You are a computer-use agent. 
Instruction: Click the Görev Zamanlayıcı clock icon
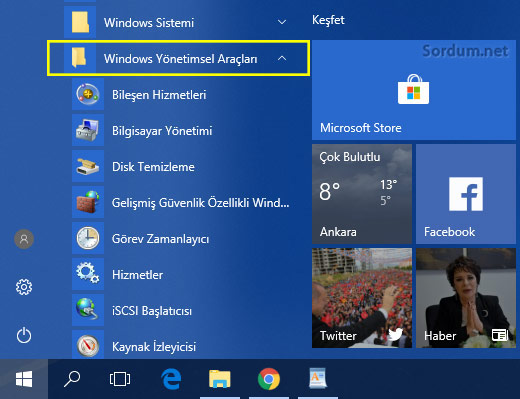tap(88, 238)
